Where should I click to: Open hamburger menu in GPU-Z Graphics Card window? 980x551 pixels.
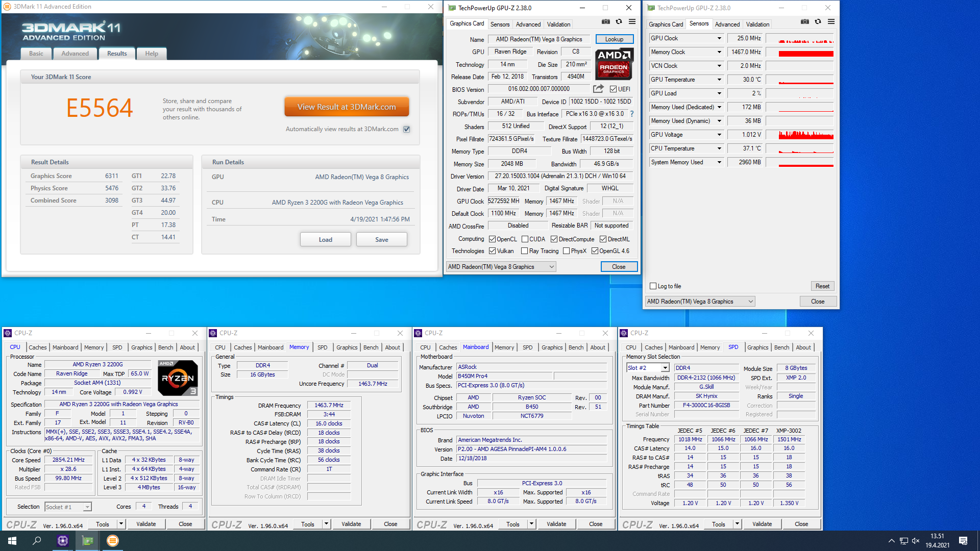pos(632,22)
